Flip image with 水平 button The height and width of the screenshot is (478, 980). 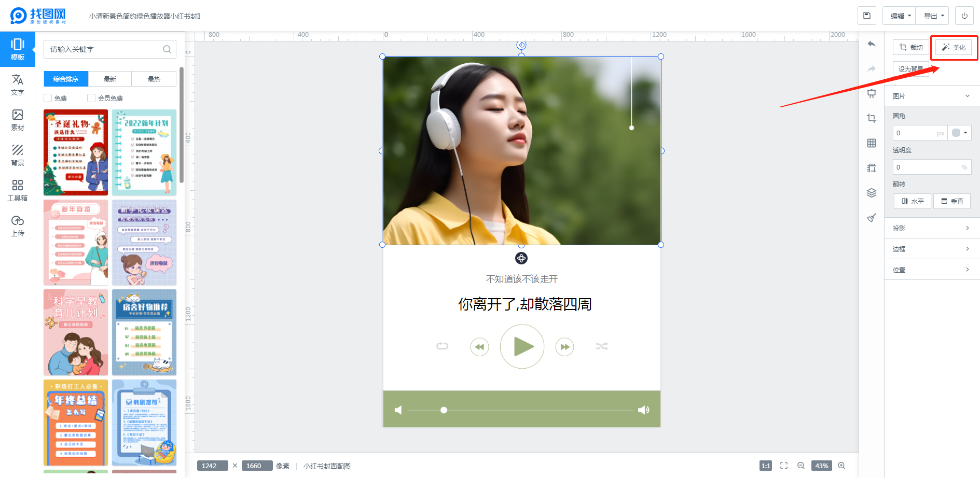coord(913,201)
